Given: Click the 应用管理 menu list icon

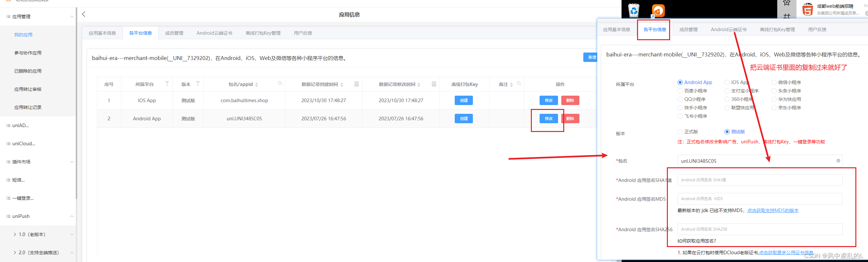Looking at the screenshot, I should (8, 17).
